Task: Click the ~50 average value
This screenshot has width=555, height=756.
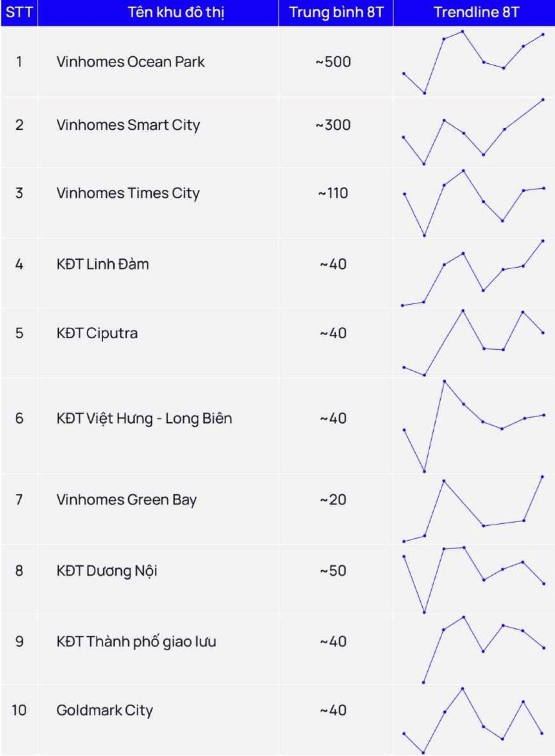Action: click(x=333, y=571)
